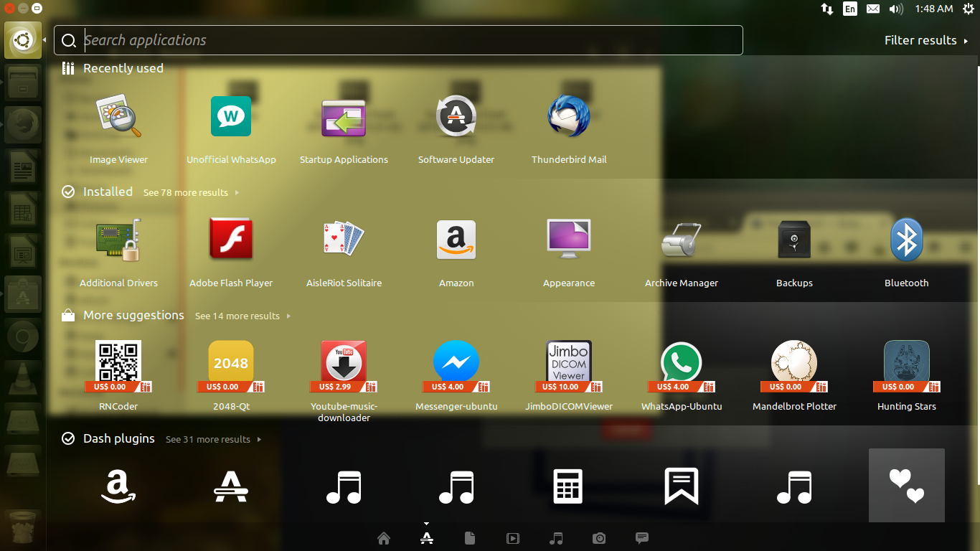Click the Ubuntu Dash launcher button

[23, 40]
